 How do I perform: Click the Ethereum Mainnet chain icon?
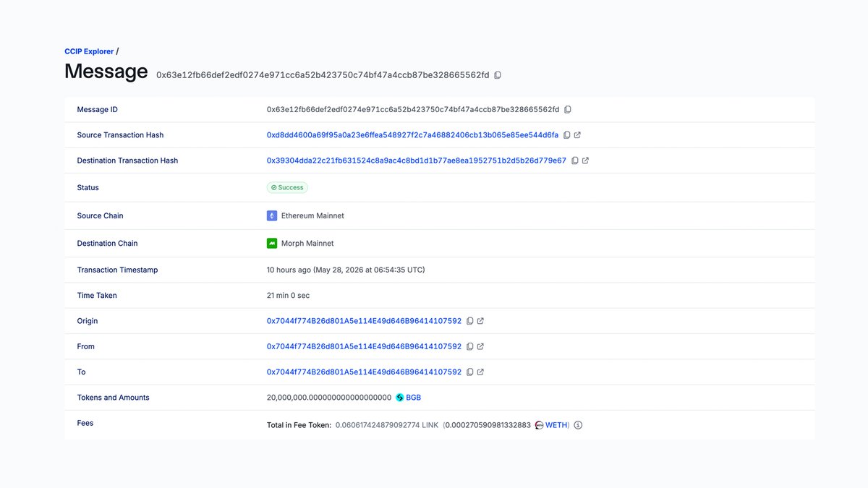click(x=272, y=215)
